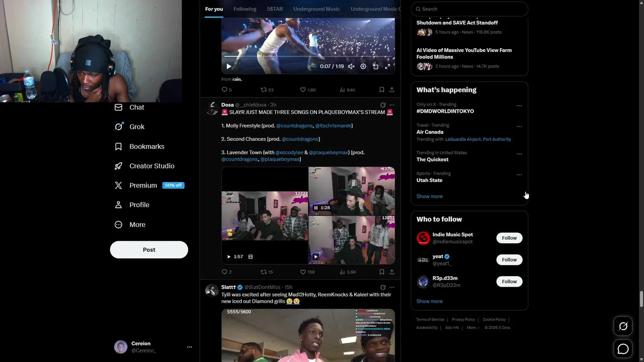Show more Who to follow suggestions

pos(430,301)
